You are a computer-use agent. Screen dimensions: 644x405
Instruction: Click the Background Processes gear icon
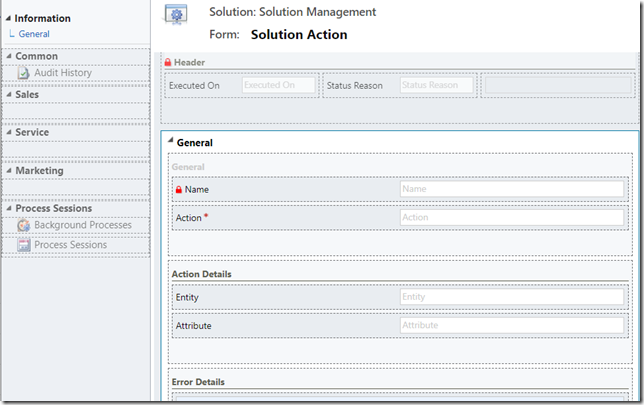(23, 225)
